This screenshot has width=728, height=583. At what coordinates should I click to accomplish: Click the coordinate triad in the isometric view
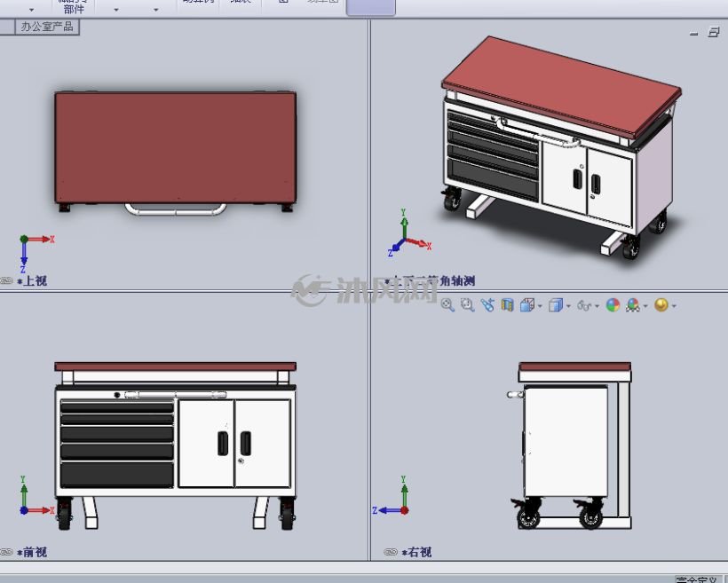408,233
